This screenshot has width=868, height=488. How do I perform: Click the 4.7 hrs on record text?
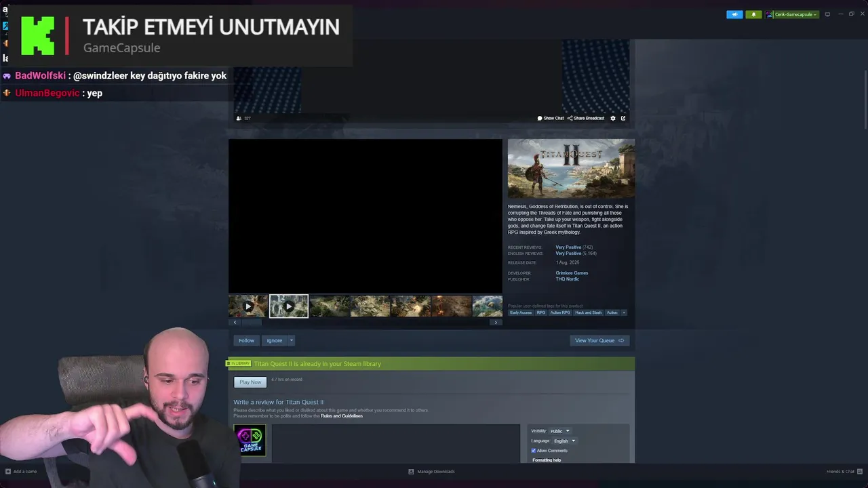287,380
